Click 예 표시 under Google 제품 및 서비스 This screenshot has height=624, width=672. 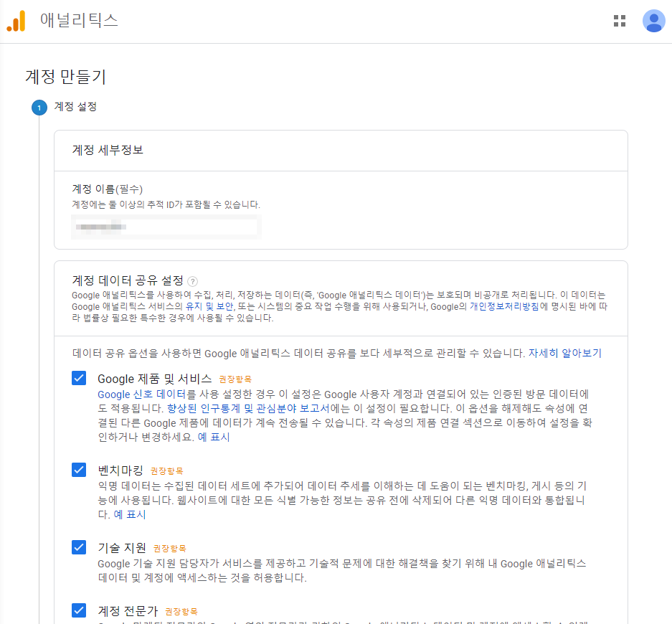(214, 437)
